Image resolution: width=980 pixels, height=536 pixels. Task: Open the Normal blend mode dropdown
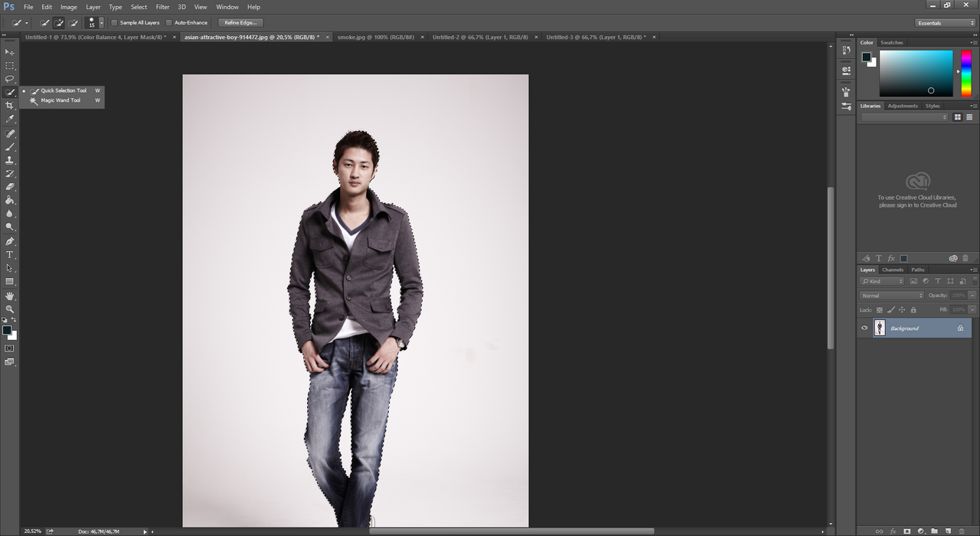point(891,296)
